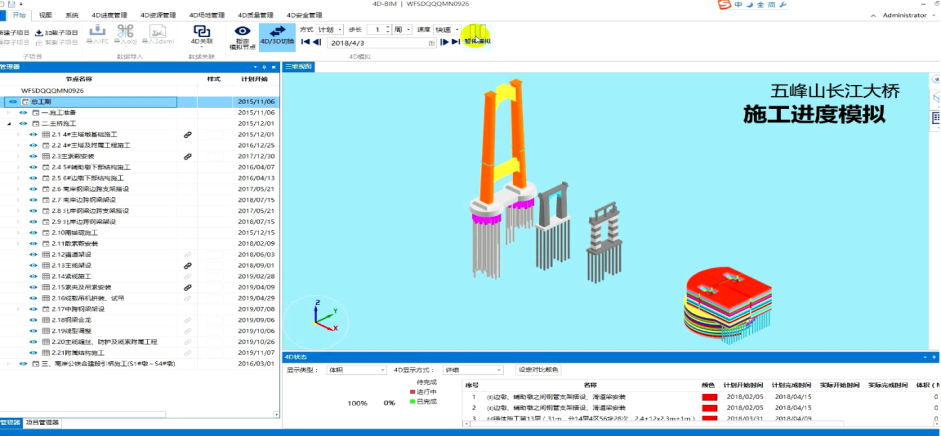Toggle visibility of 2.13主缆架设 row

click(x=34, y=265)
